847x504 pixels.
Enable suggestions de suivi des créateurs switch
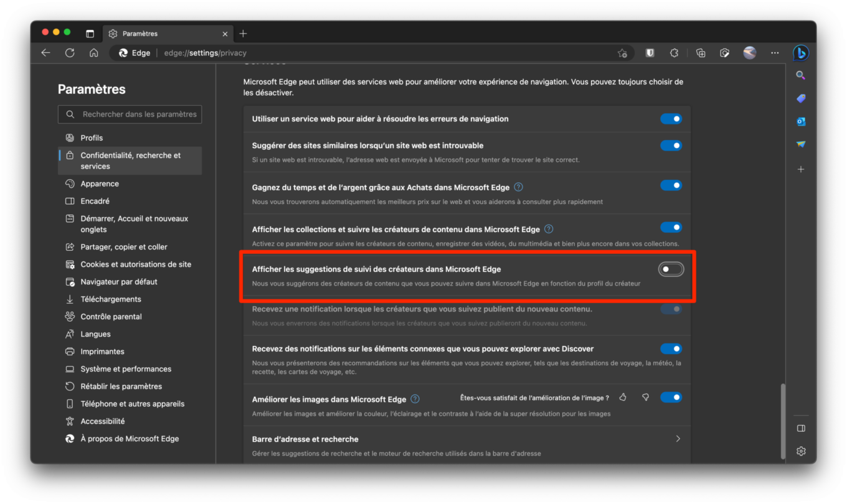671,269
